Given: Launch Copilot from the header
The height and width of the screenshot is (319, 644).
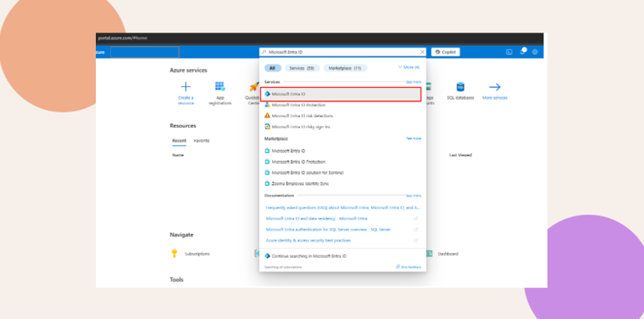Looking at the screenshot, I should click(x=446, y=52).
